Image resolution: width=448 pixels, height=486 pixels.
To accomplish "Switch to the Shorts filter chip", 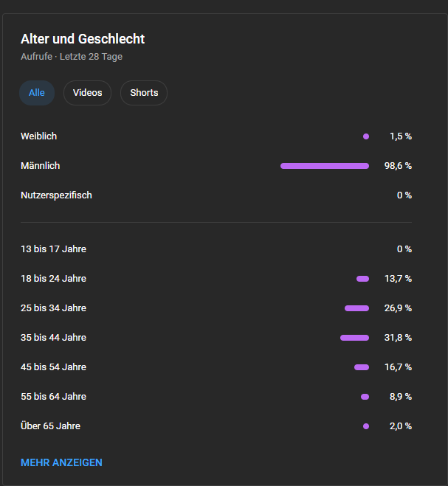I will 144,93.
